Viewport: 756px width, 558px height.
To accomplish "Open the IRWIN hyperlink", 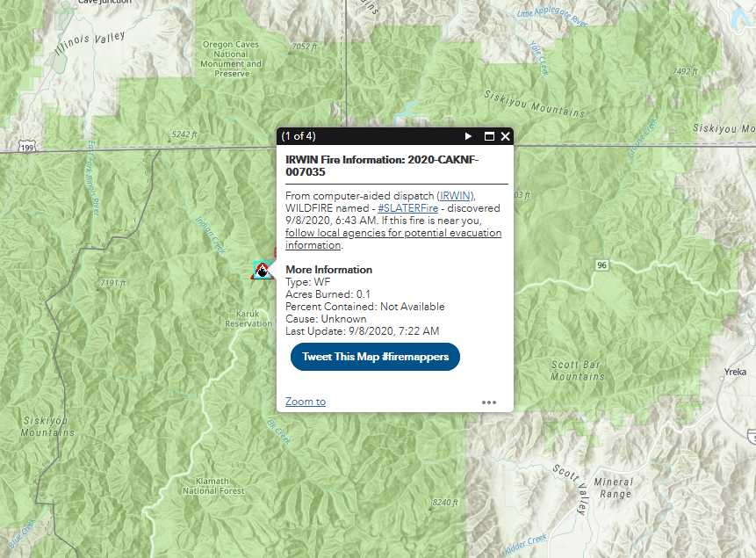I will 455,196.
